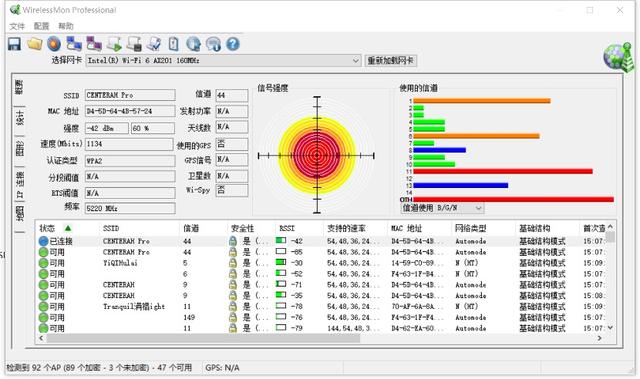Image resolution: width=640 pixels, height=379 pixels.
Task: Sort list by the 基础结构 column header
Action: [548, 228]
